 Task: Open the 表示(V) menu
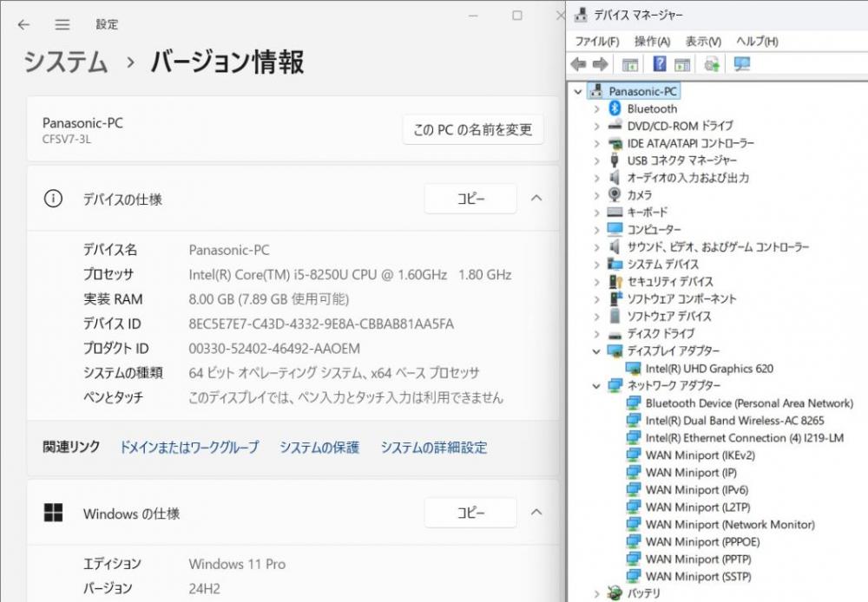(703, 42)
